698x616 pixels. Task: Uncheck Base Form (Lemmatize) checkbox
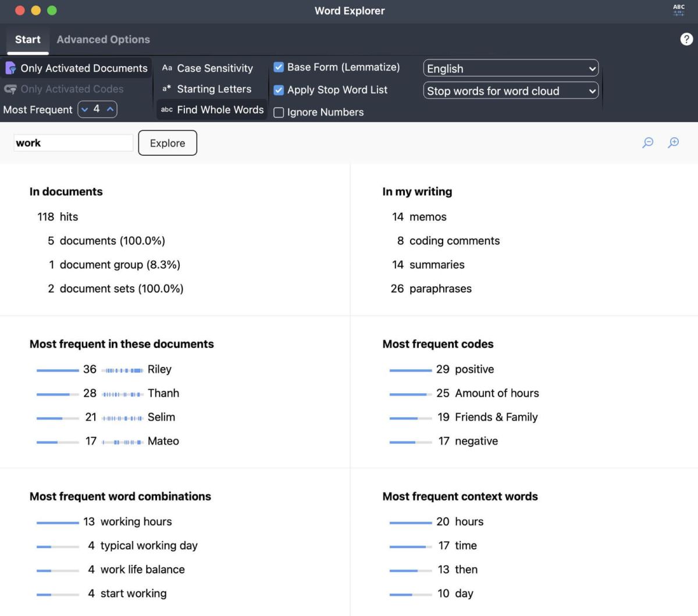pyautogui.click(x=279, y=67)
